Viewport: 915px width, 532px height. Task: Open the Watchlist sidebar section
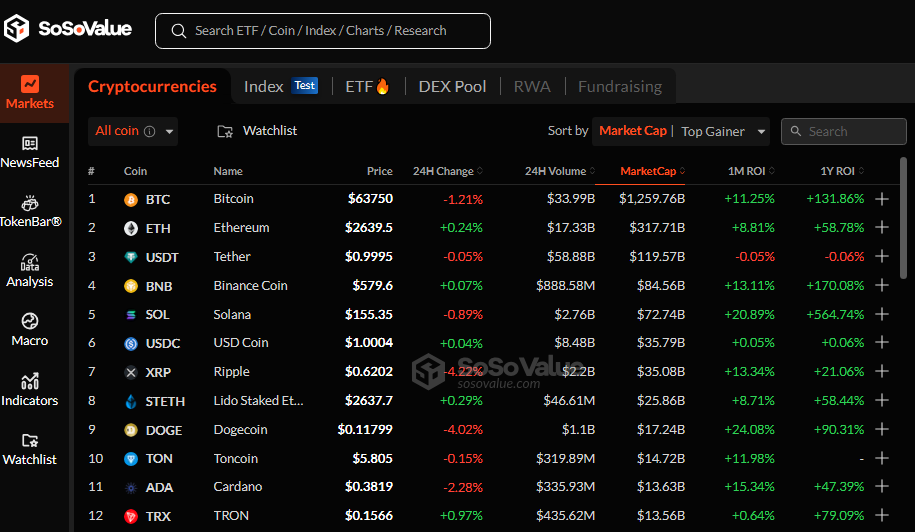30,449
